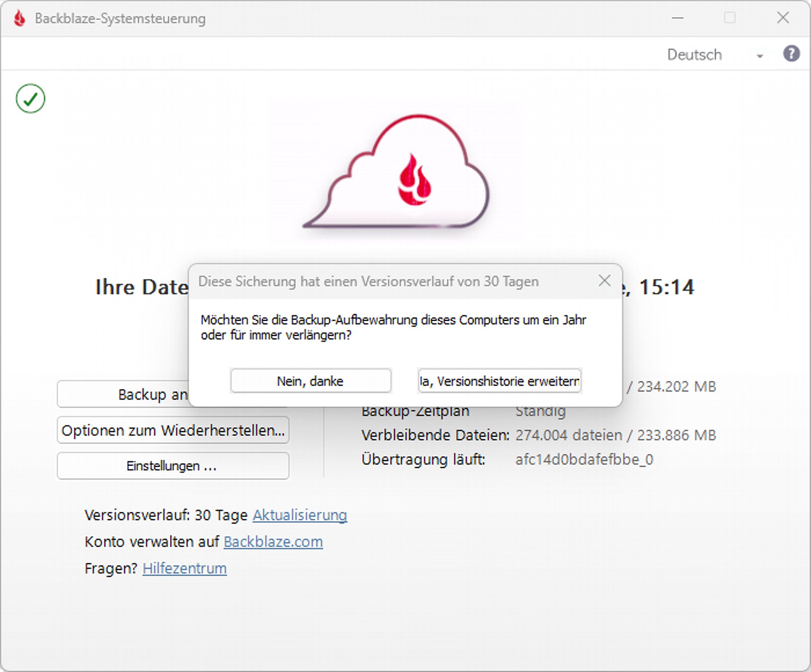Click the dialog question text about Backup-Aufbewahrung

click(x=393, y=327)
